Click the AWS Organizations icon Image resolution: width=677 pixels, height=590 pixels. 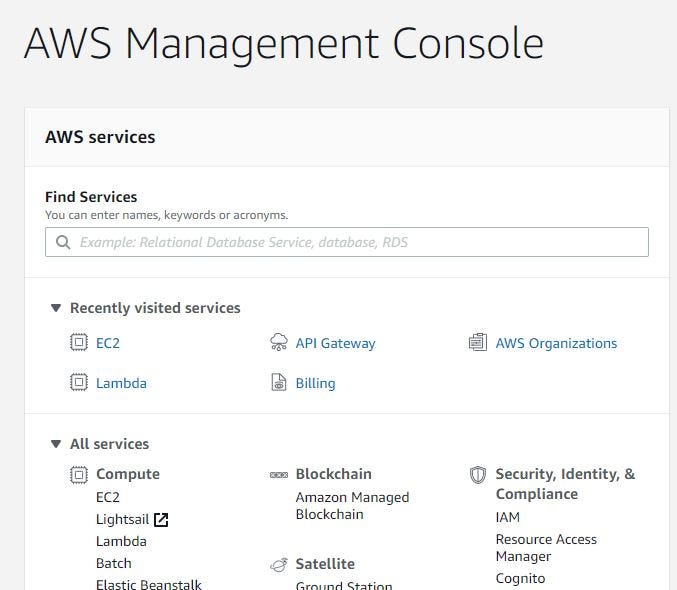click(x=478, y=343)
